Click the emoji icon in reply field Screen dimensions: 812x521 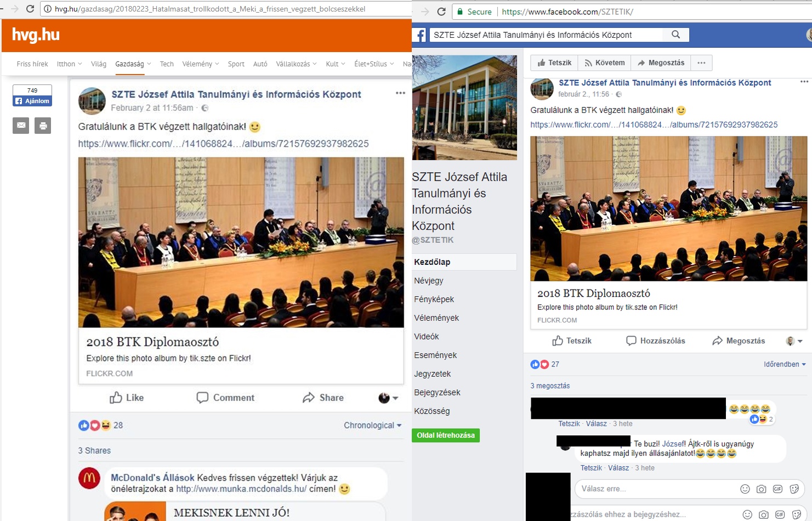pos(745,489)
